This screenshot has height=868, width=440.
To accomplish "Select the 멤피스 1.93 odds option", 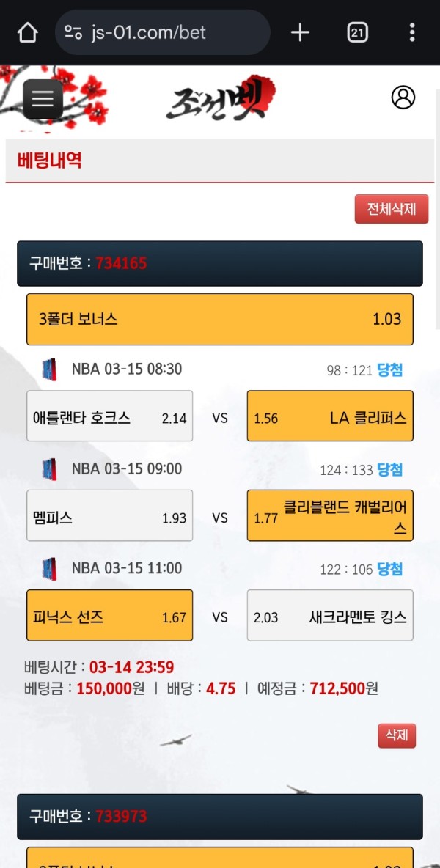I will [110, 515].
